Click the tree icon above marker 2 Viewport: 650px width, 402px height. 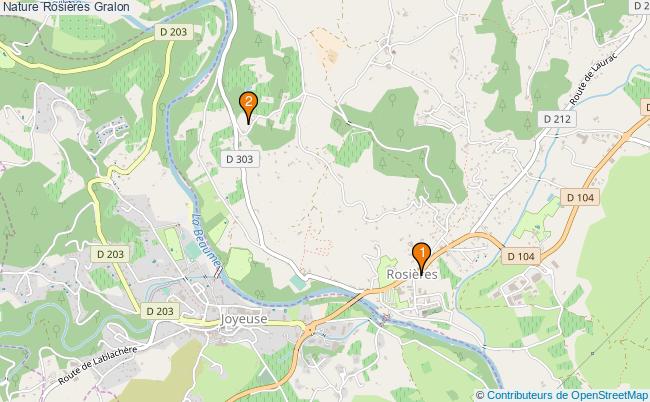(258, 40)
